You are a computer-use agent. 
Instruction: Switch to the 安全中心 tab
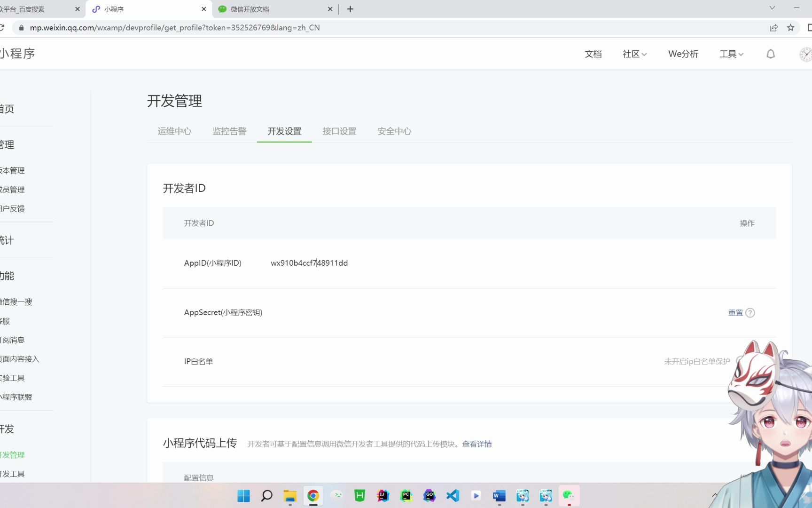(394, 131)
